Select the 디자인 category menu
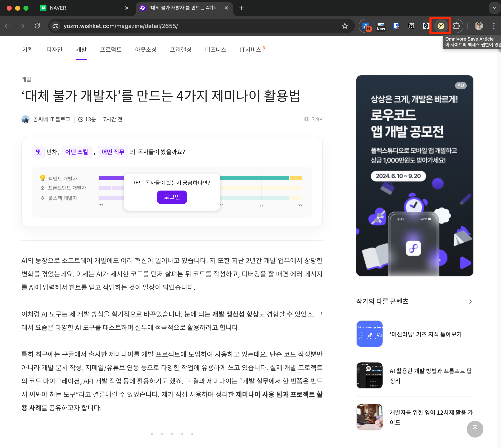This screenshot has height=448, width=501. [x=54, y=50]
